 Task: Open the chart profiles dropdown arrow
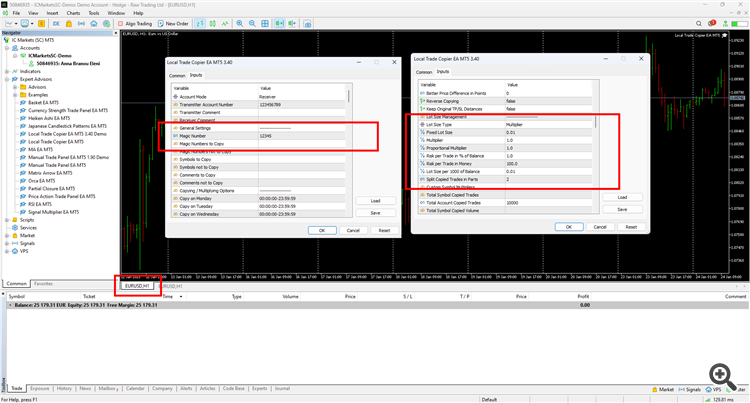(x=32, y=23)
